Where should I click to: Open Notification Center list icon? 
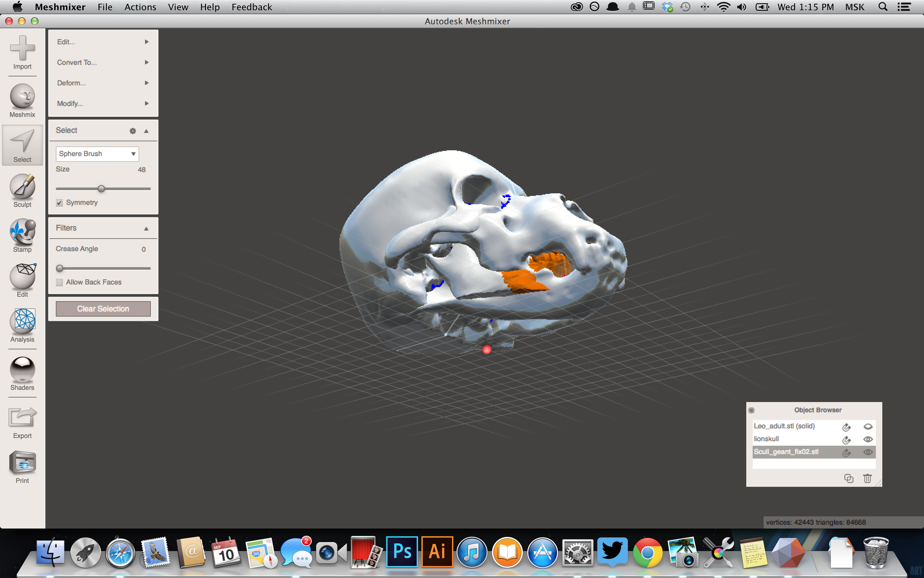[x=904, y=7]
